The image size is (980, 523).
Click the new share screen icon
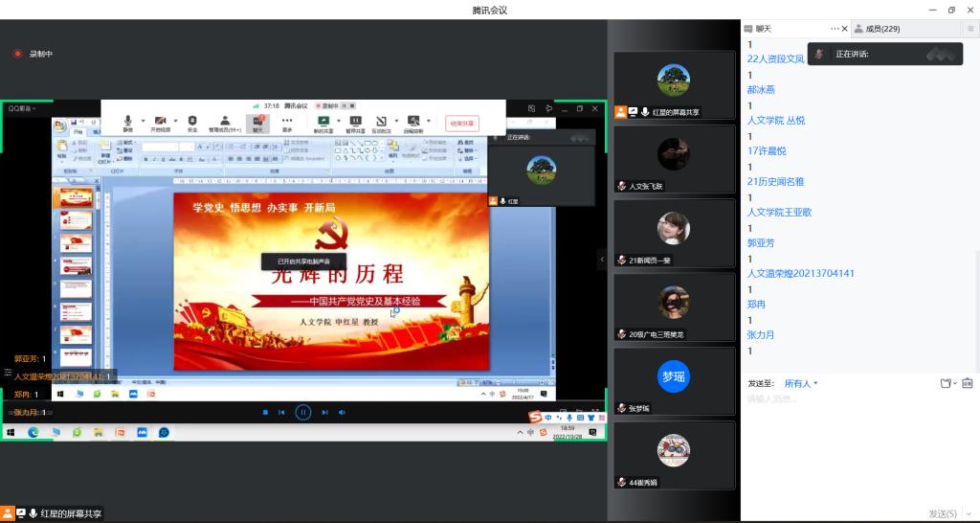point(323,122)
